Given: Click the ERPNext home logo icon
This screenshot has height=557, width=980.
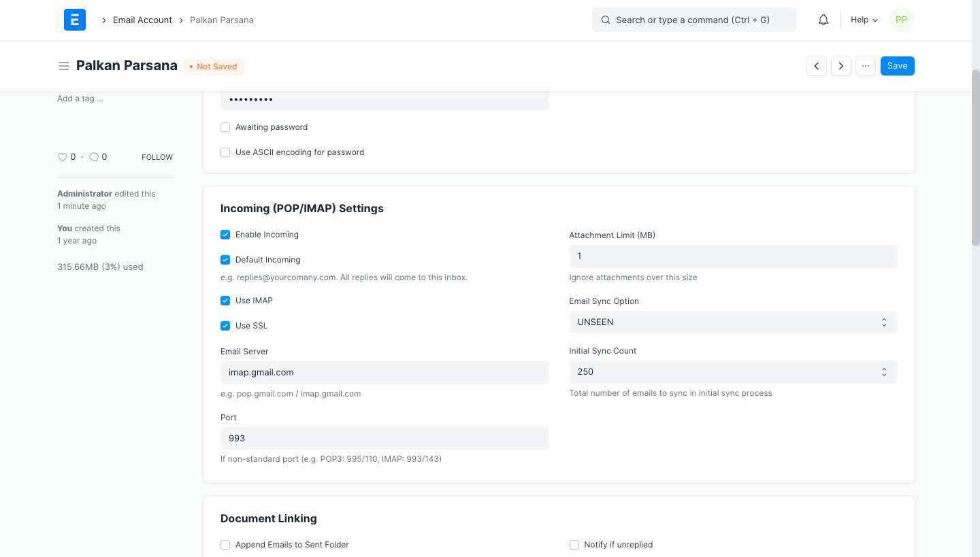Looking at the screenshot, I should click(75, 20).
